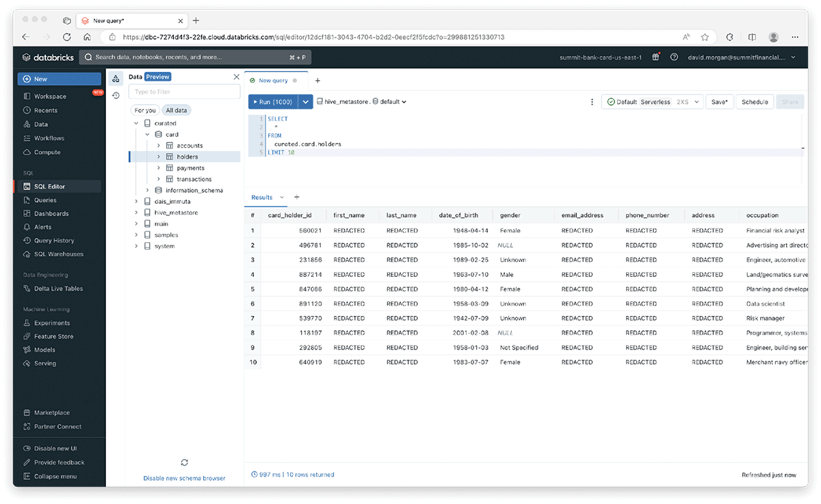Open the Default Serverless warehouse selector

[652, 102]
